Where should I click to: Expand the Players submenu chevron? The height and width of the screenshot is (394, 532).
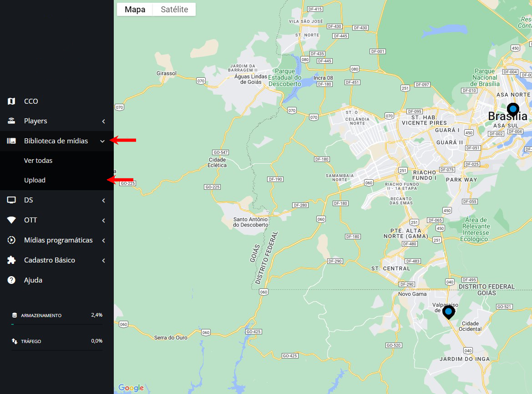103,121
